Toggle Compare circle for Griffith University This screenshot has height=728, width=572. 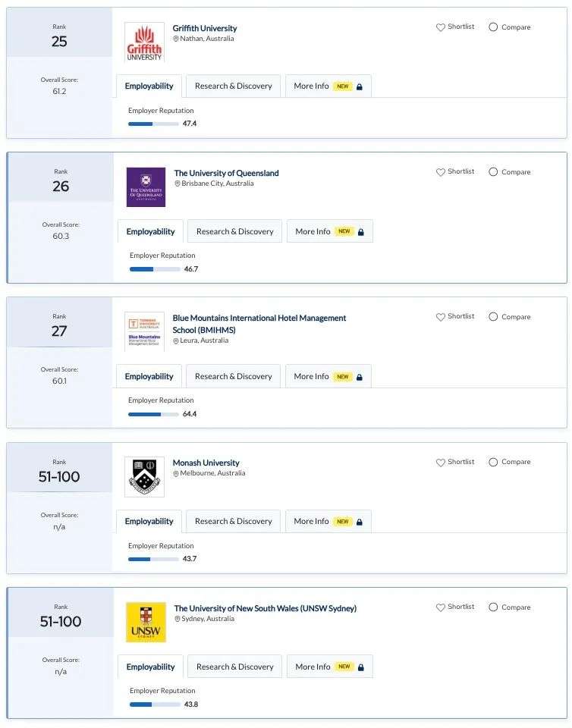(493, 27)
